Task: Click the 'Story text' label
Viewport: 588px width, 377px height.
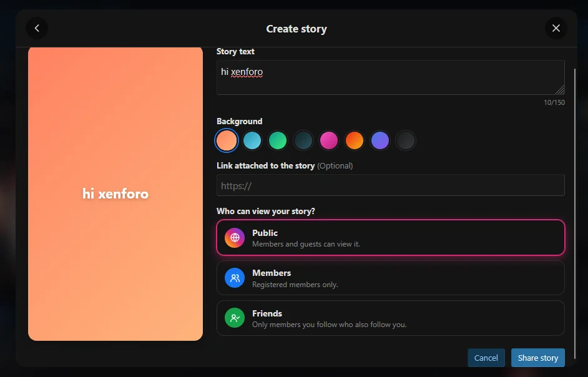Action: pyautogui.click(x=235, y=51)
